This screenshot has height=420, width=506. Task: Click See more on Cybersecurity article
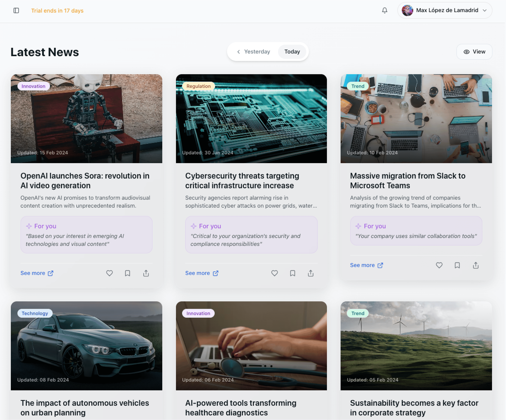point(202,273)
